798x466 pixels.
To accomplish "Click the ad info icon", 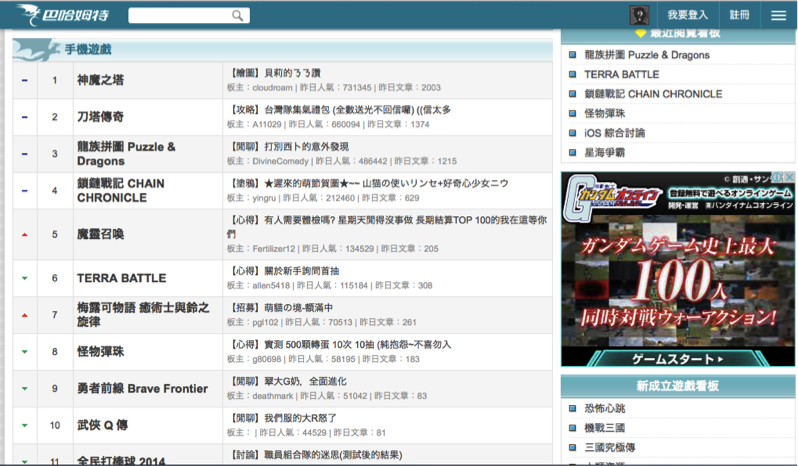I will pyautogui.click(x=778, y=177).
